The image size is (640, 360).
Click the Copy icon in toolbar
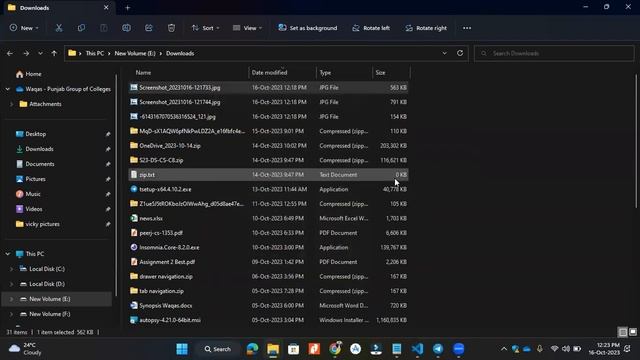coord(81,28)
